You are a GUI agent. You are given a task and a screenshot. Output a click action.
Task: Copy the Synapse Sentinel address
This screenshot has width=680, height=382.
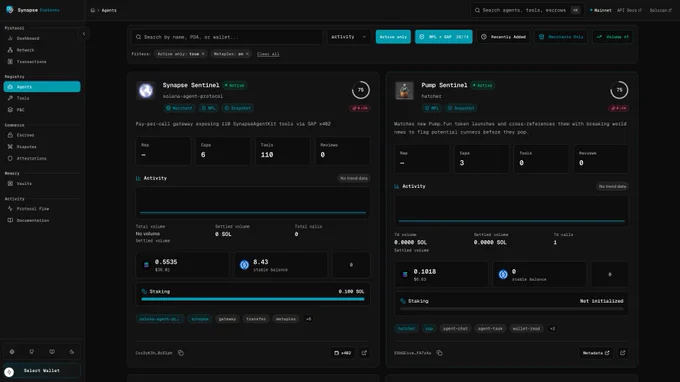[x=181, y=353]
